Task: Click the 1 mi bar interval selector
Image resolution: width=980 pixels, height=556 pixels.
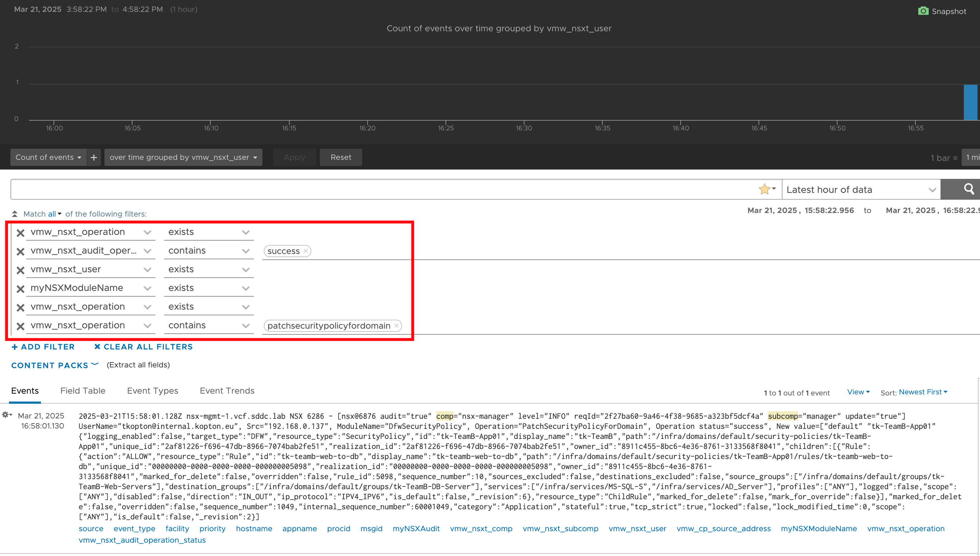Action: coord(971,157)
